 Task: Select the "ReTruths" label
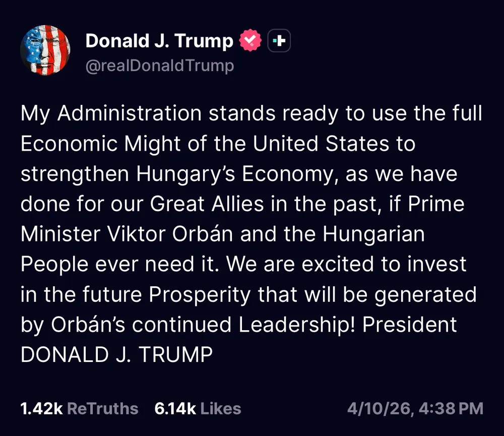pos(102,408)
